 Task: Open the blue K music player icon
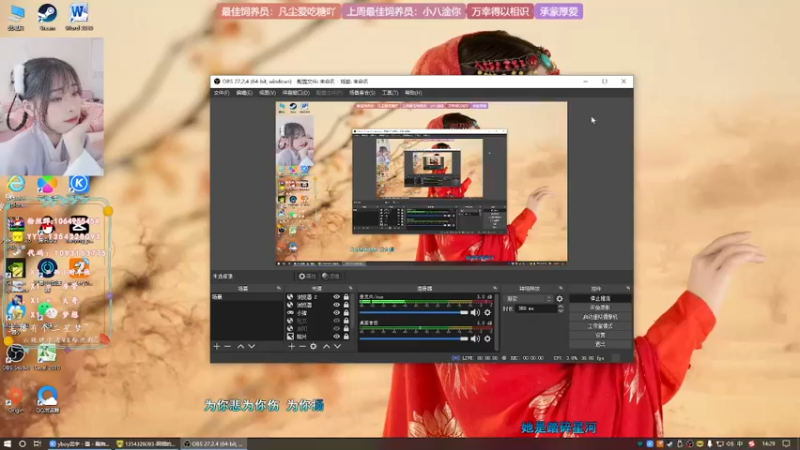pos(79,184)
